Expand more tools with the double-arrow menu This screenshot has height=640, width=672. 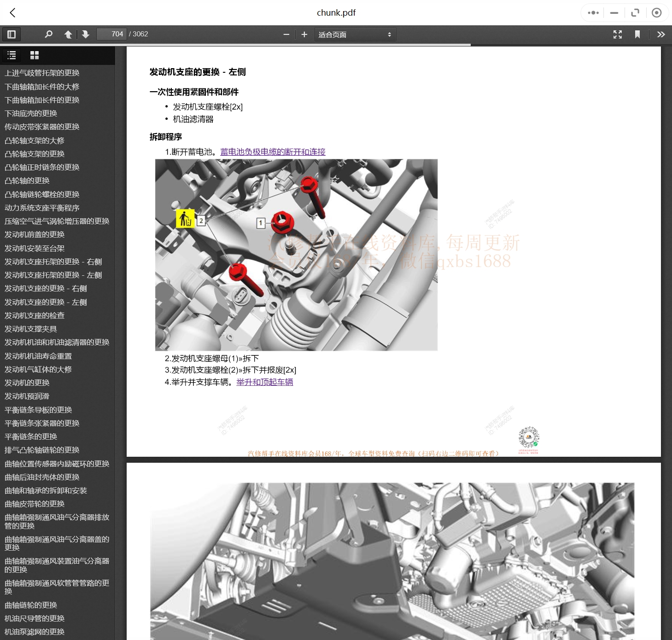click(661, 34)
